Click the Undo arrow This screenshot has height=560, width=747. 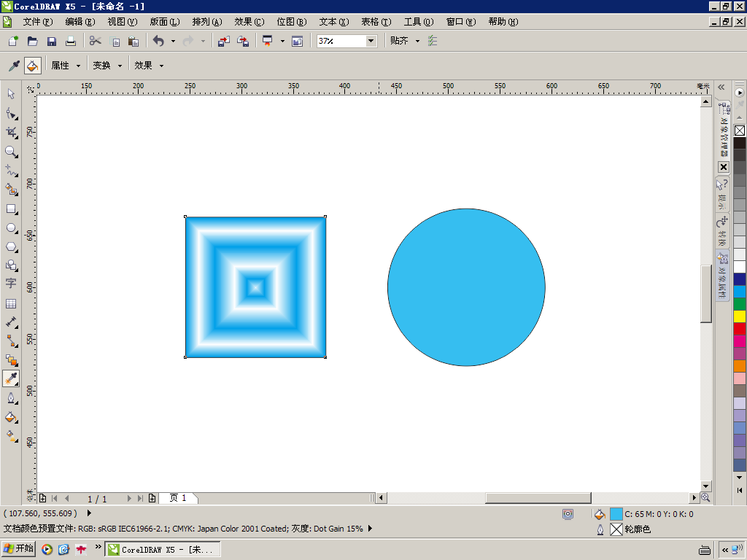158,41
